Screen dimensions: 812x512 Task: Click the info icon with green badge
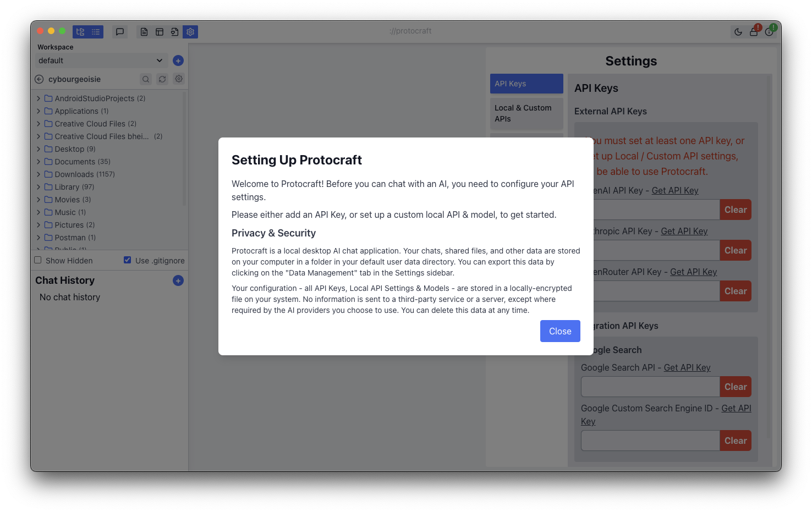[769, 32]
